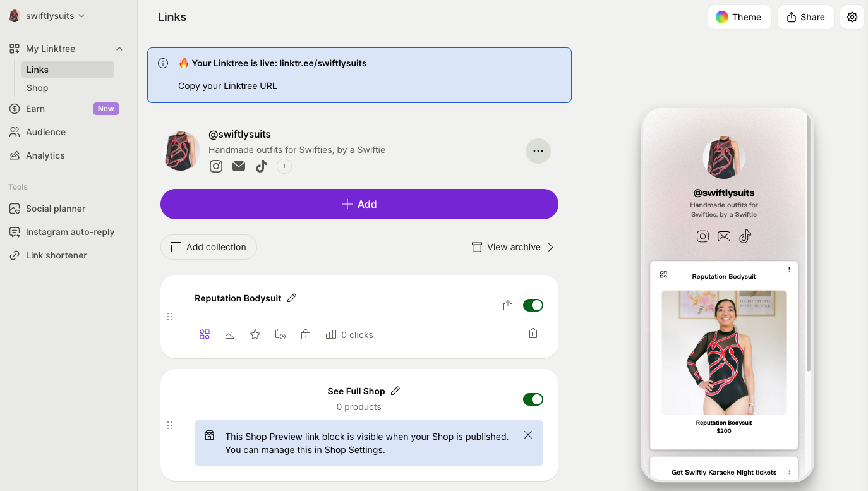Click the TikTok icon under profile bio
The image size is (868, 491).
click(x=262, y=166)
